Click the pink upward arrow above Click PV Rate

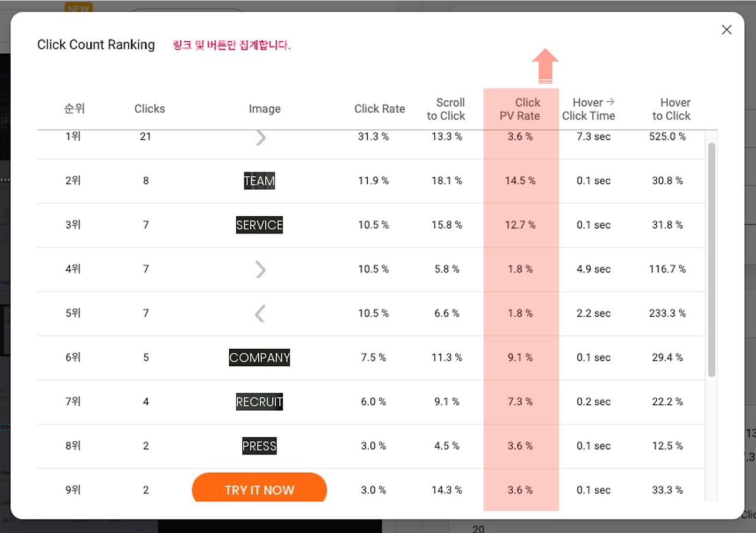[545, 66]
